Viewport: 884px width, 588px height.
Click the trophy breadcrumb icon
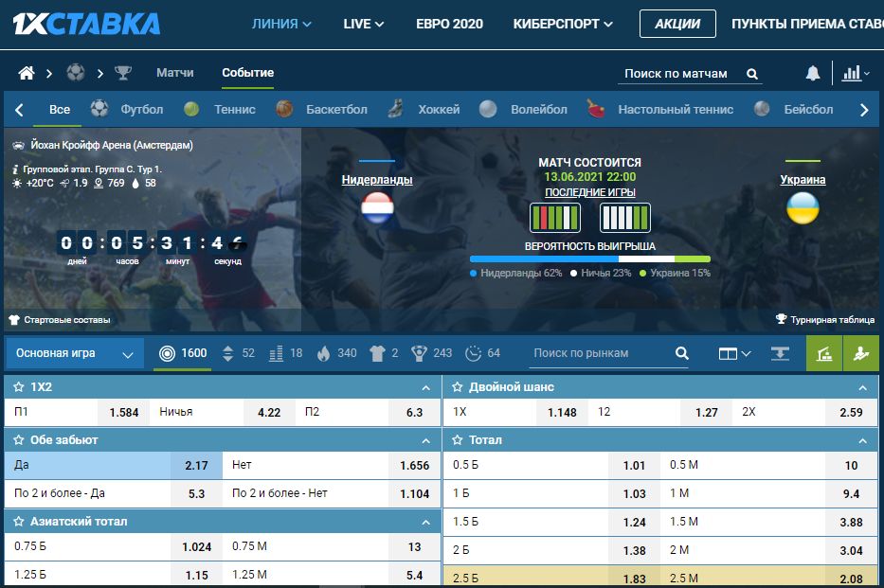123,73
